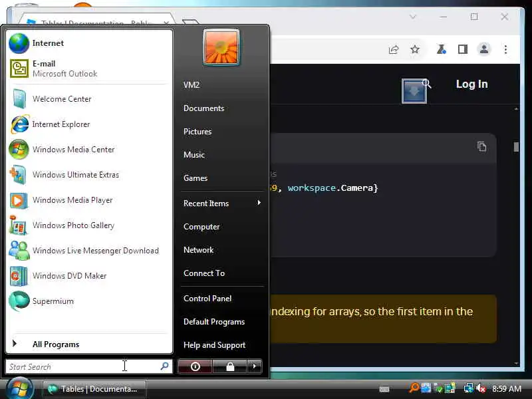Click the webpage scrollbar up arrow
The width and height of the screenshot is (532, 399).
(x=516, y=109)
